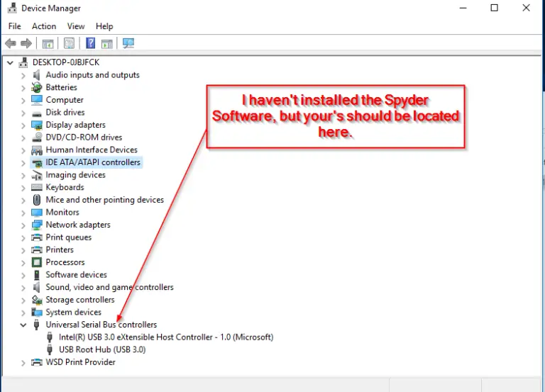The width and height of the screenshot is (545, 392).
Task: Click the Print queues icon
Action: click(36, 237)
